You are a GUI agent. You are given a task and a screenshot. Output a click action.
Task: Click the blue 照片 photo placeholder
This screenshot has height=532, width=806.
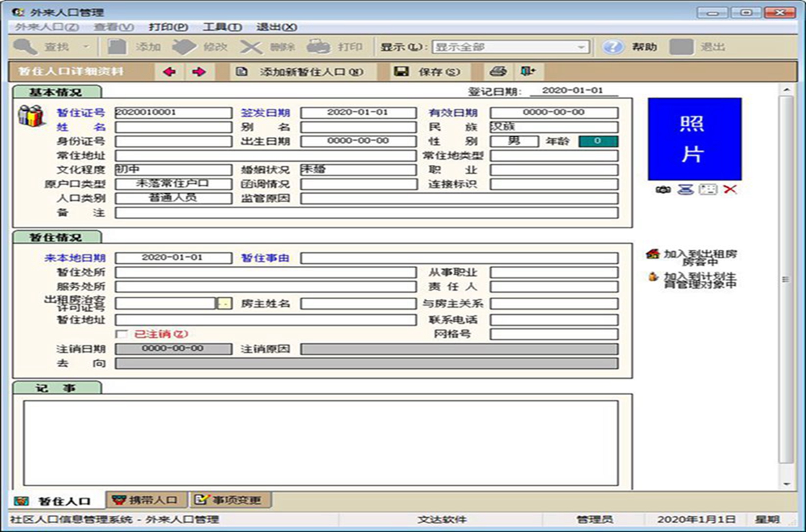694,139
